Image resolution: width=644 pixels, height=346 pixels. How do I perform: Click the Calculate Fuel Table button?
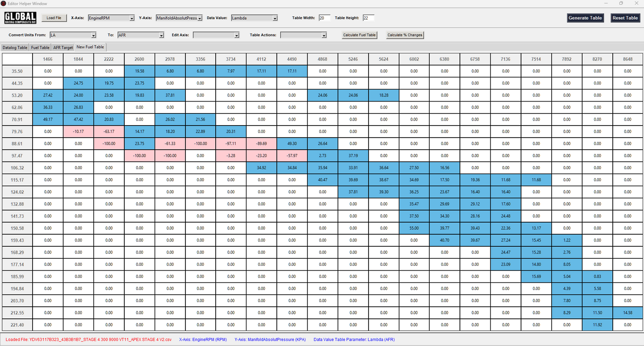[359, 35]
